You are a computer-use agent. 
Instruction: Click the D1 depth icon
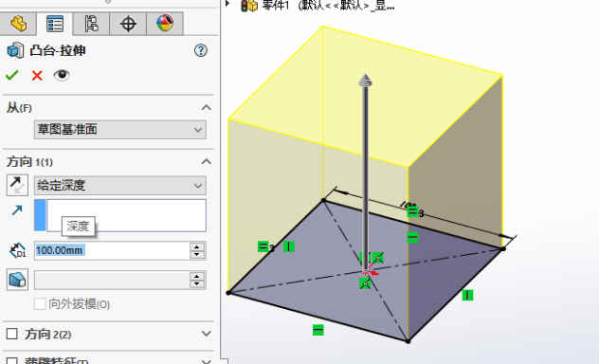coord(17,251)
